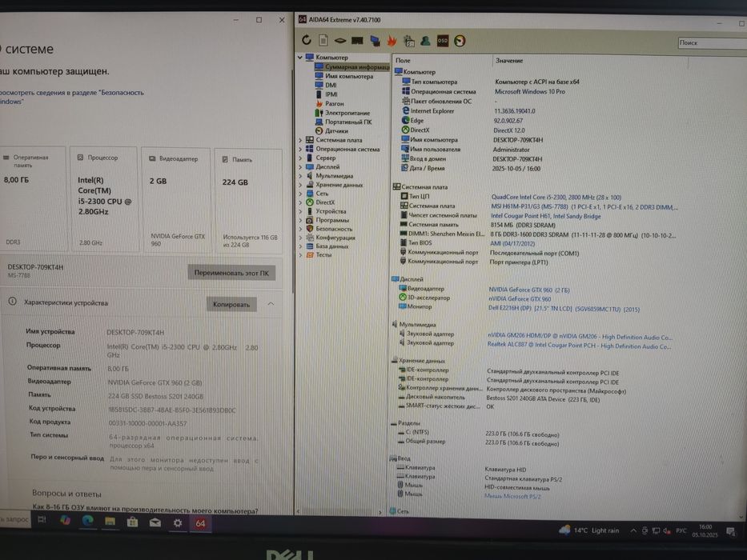Click the green user icon in AIDA64 toolbar

pos(425,41)
